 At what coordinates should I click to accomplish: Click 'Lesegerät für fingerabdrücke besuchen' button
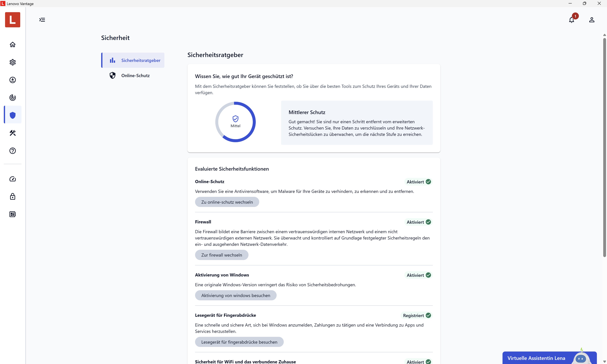point(239,342)
